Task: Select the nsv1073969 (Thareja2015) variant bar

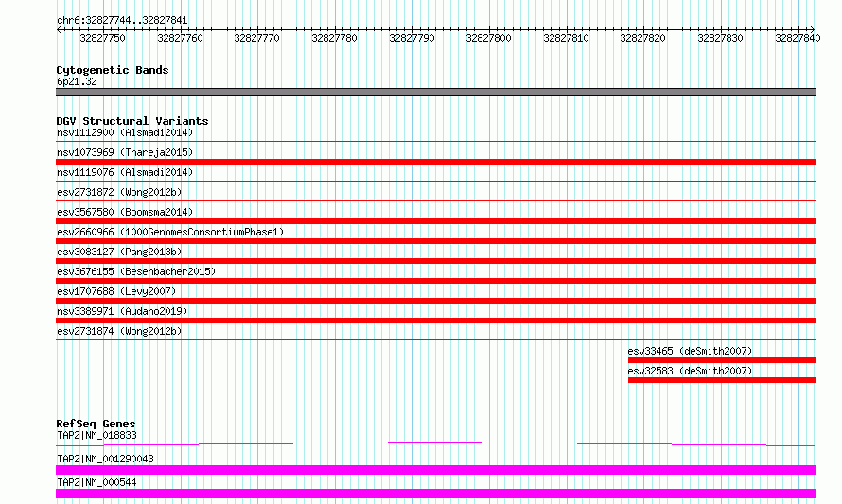Action: click(x=435, y=162)
